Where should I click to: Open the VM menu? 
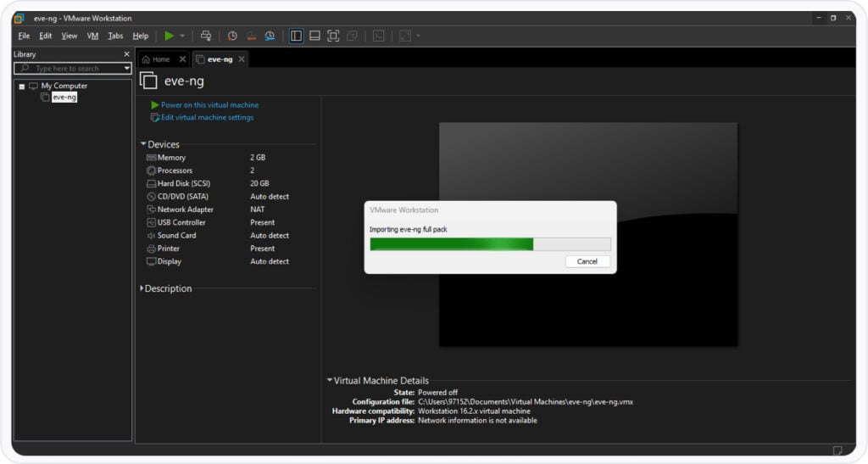pos(92,36)
